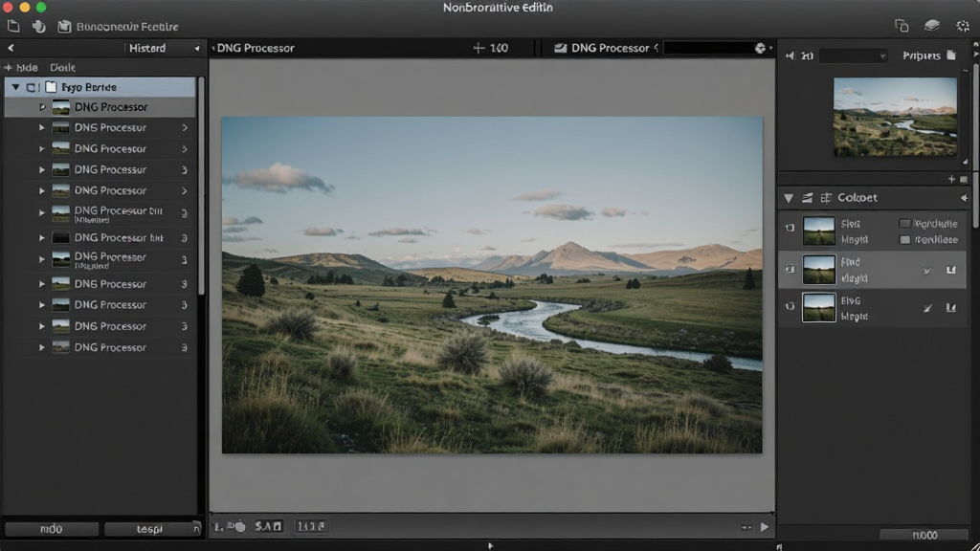Click the landscape preview thumbnail in the right panel

[x=895, y=117]
